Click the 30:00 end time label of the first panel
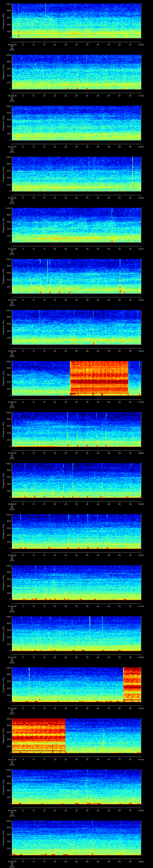This screenshot has height=868, width=153. tap(141, 44)
